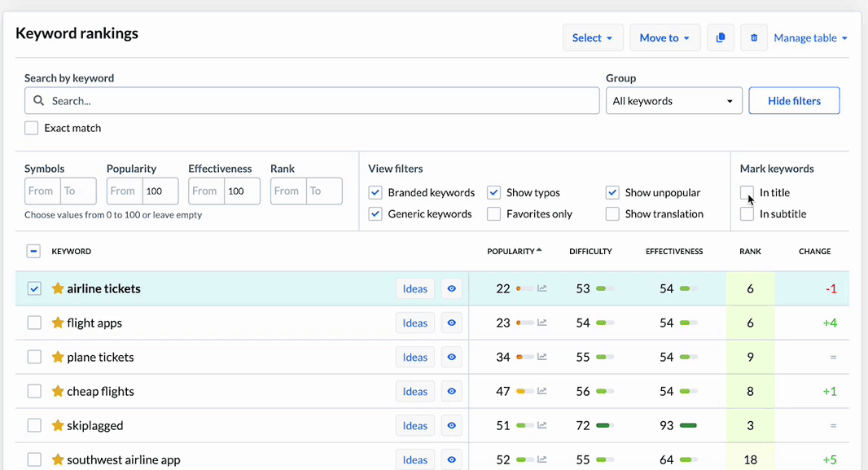
Task: Click the Rank From field
Action: coord(288,191)
